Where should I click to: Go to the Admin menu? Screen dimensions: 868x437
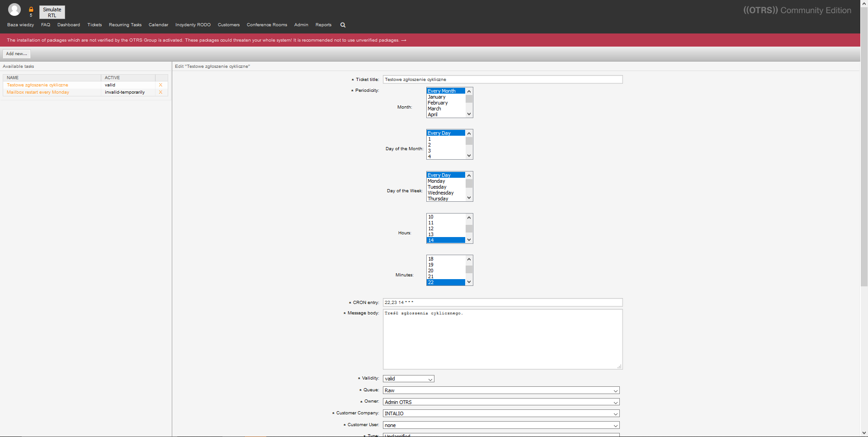(x=301, y=25)
